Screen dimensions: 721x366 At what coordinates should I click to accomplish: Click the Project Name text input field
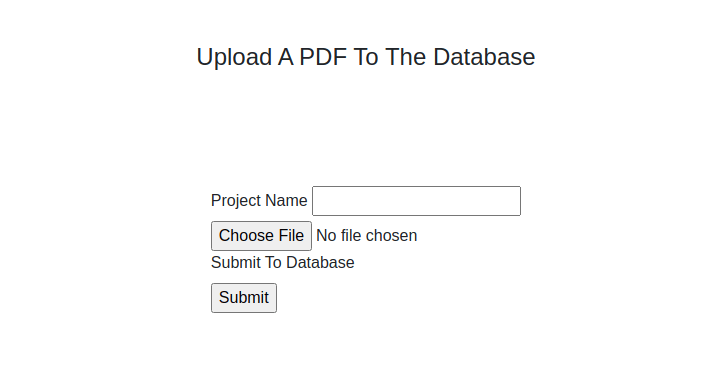[x=416, y=201]
